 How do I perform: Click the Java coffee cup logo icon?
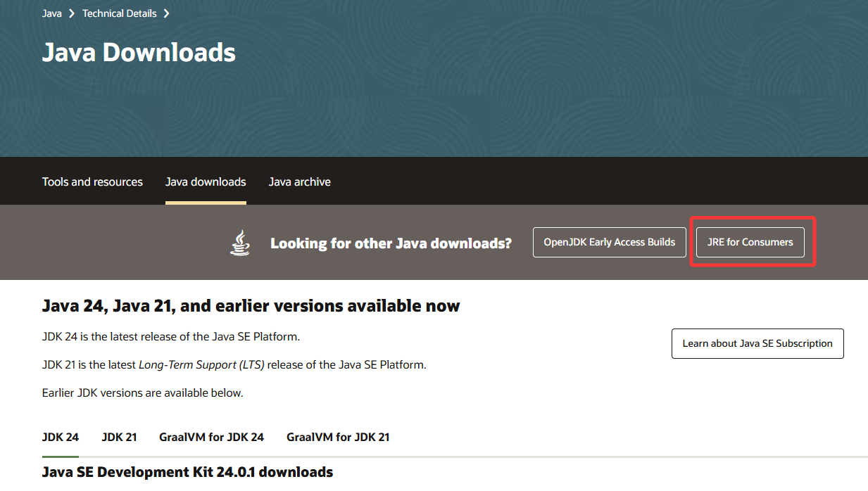coord(239,242)
